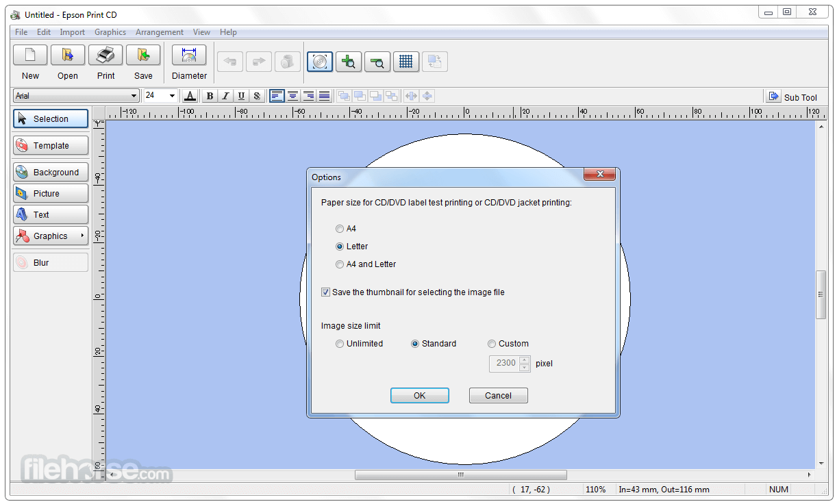The width and height of the screenshot is (837, 504).
Task: Set the disc inner/outer Diameter
Action: 189,55
